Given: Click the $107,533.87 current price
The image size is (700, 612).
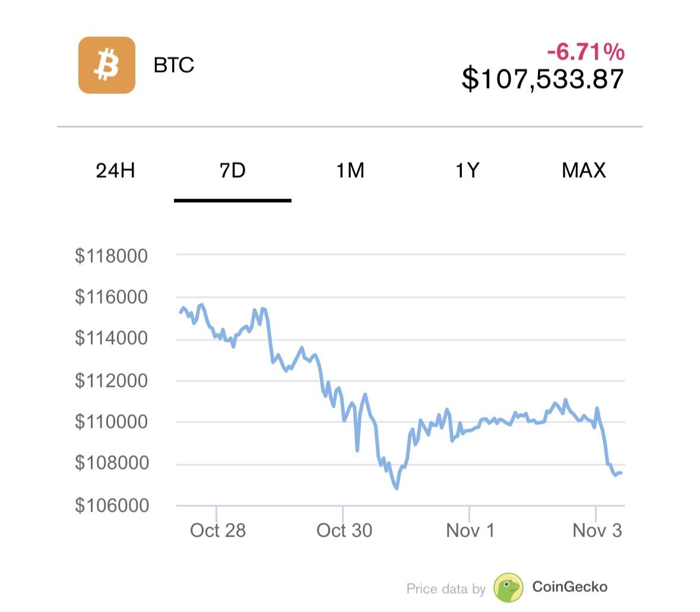Looking at the screenshot, I should (543, 79).
